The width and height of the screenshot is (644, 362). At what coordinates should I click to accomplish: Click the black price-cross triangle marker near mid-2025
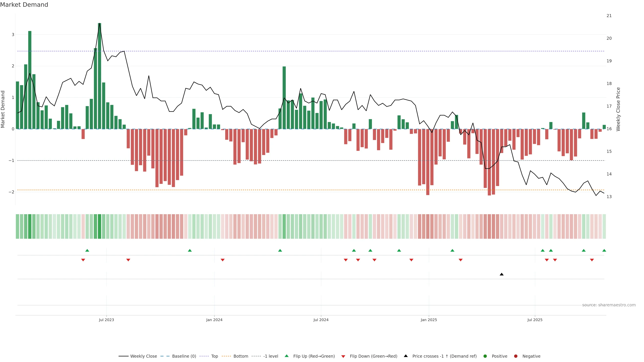pos(501,274)
